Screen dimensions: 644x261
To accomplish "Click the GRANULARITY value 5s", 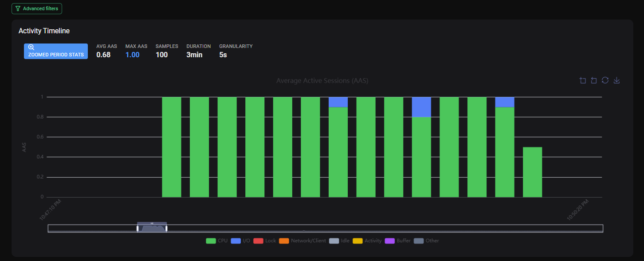I will point(223,55).
